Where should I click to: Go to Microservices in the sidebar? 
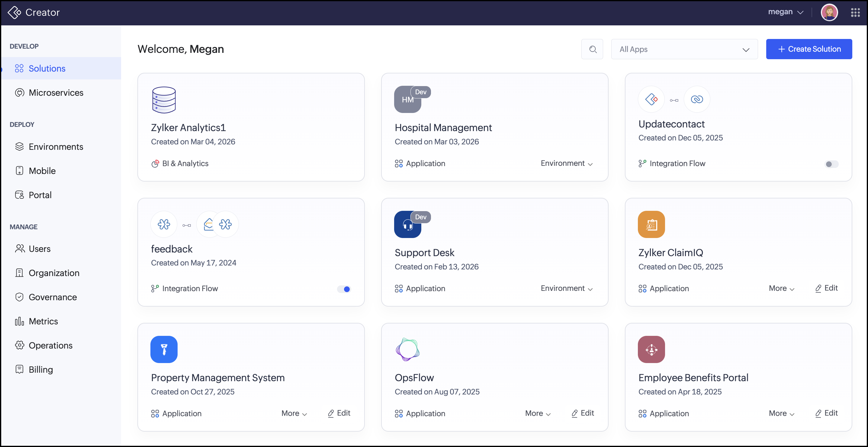[56, 93]
